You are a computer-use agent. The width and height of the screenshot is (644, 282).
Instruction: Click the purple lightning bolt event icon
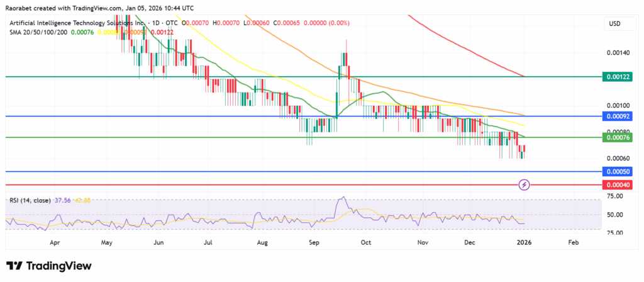click(525, 184)
